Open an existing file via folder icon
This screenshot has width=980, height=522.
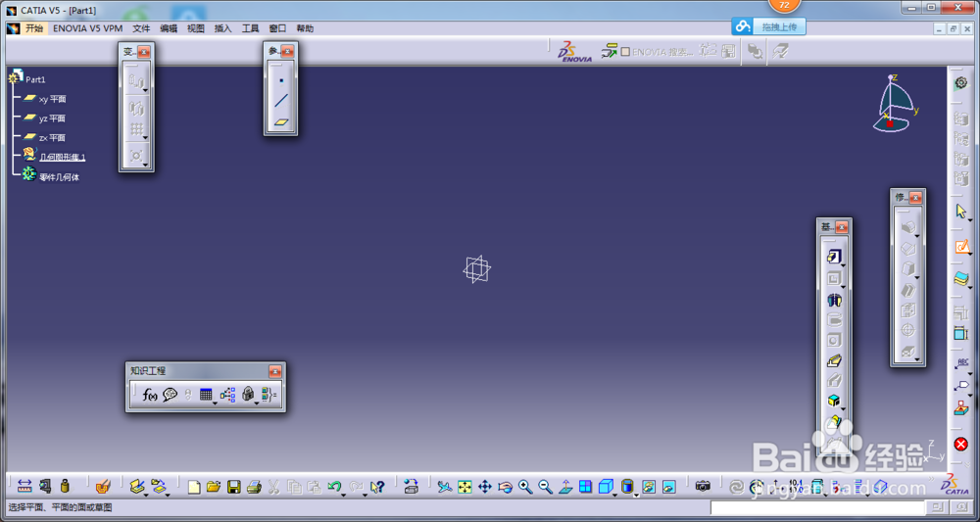click(214, 487)
